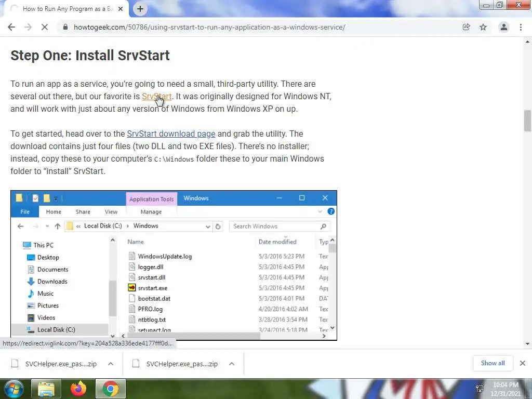
Task: Click the Step One: Install SrvStart heading
Action: (90, 55)
